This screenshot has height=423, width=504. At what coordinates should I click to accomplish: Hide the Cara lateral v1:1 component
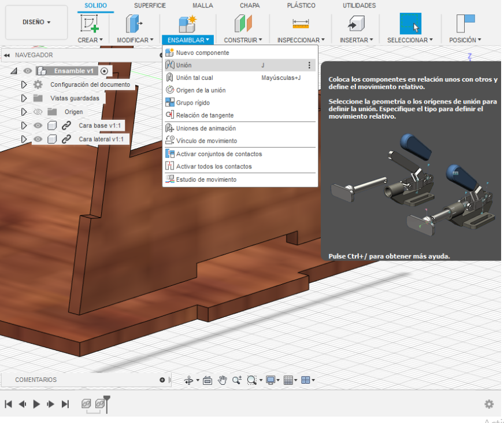pos(38,139)
